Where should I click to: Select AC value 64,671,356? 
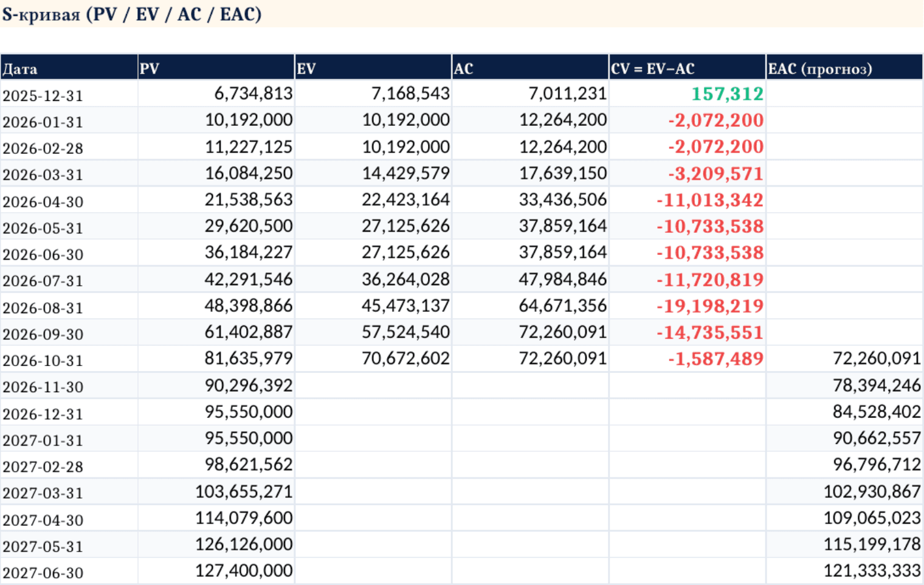[563, 305]
